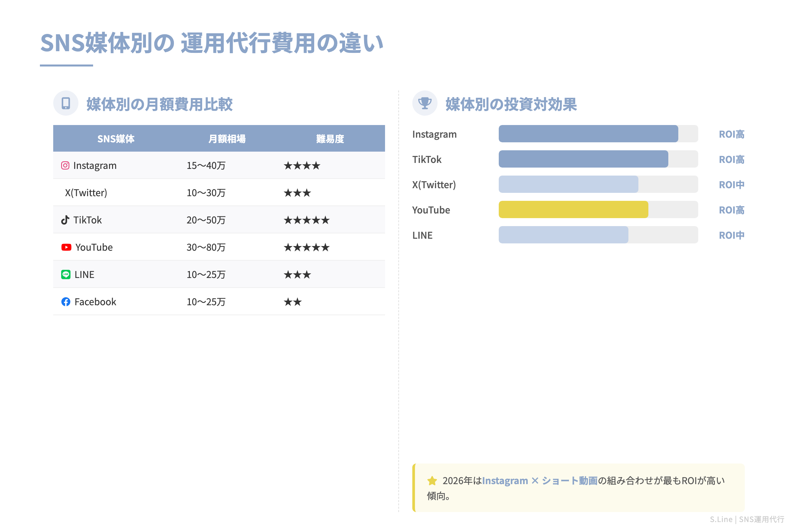
Task: Click the Instagram icon in the table
Action: tap(66, 165)
